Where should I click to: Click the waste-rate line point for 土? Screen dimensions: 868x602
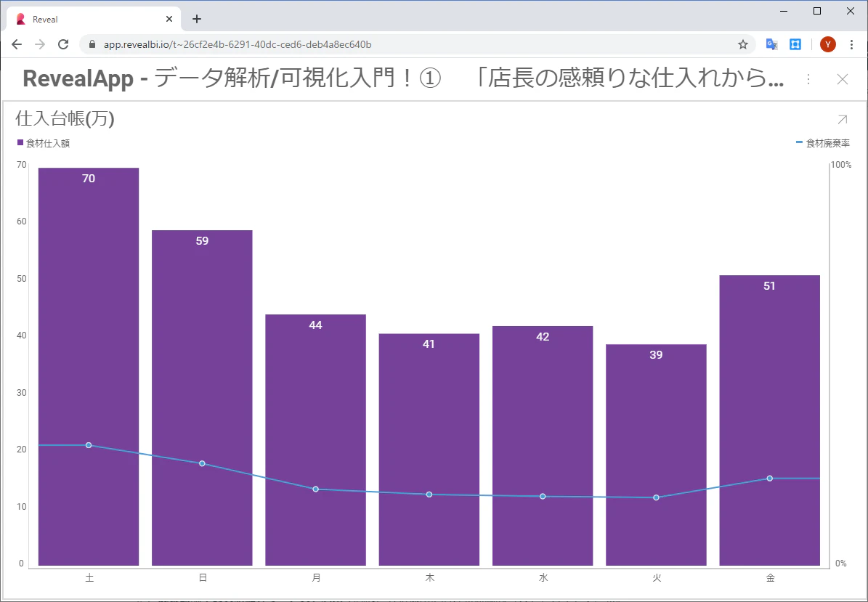(x=89, y=445)
